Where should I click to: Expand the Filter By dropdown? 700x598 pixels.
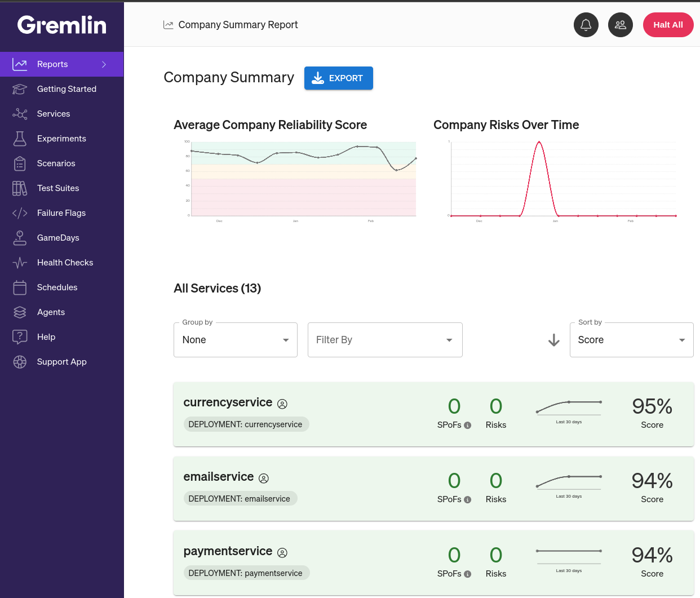click(x=385, y=339)
